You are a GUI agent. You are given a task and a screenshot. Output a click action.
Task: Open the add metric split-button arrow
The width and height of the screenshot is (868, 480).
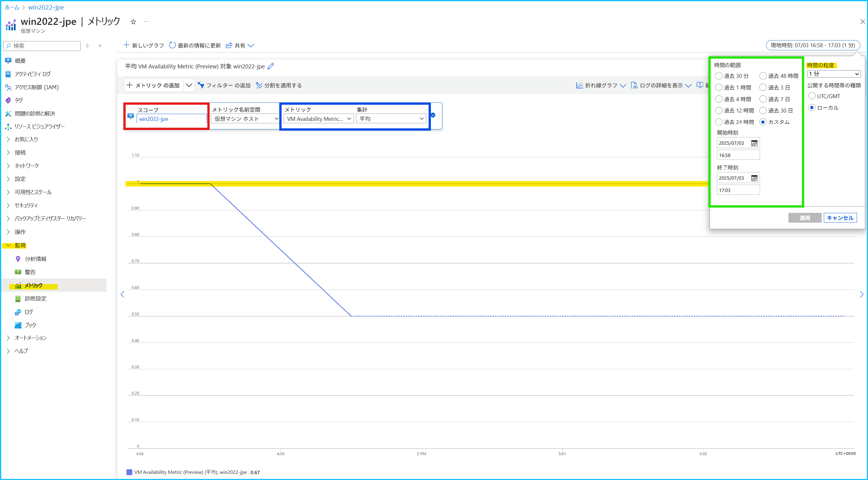tap(189, 86)
